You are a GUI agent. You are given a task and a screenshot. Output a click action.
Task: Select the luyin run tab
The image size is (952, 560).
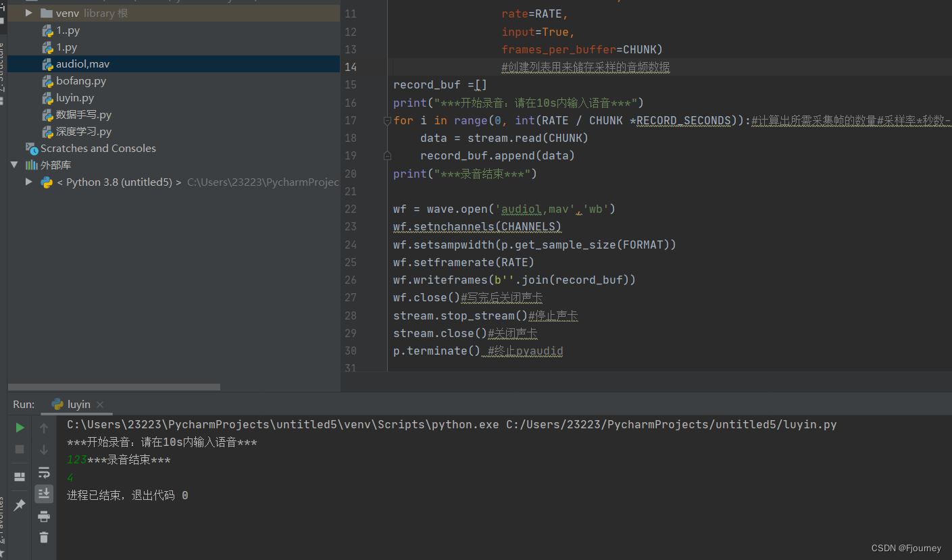click(77, 404)
